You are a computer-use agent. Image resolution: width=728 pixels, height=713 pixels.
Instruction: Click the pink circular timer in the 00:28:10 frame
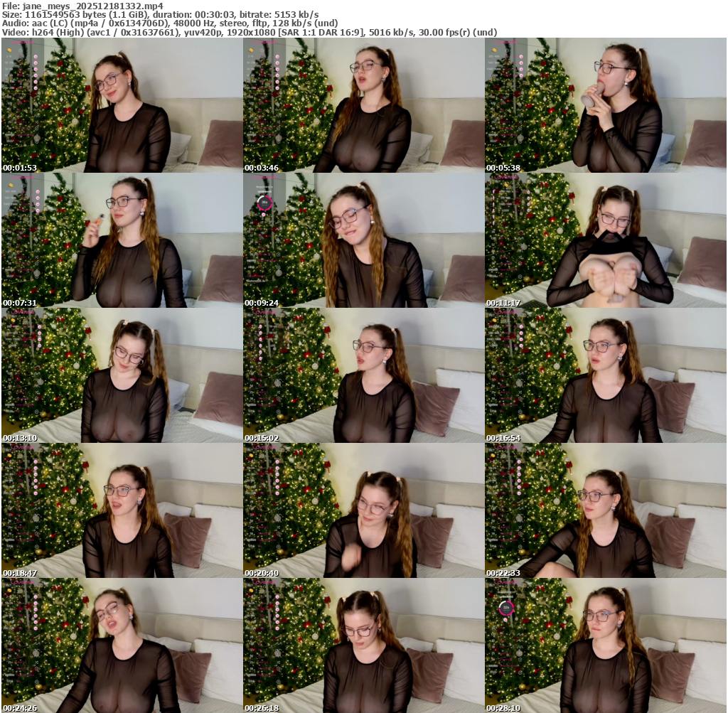click(x=505, y=608)
